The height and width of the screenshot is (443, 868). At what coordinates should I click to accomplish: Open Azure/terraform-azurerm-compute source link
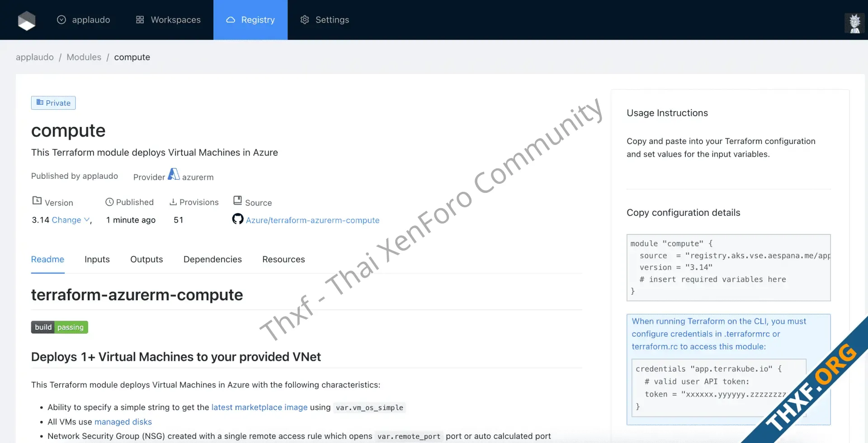(x=312, y=220)
